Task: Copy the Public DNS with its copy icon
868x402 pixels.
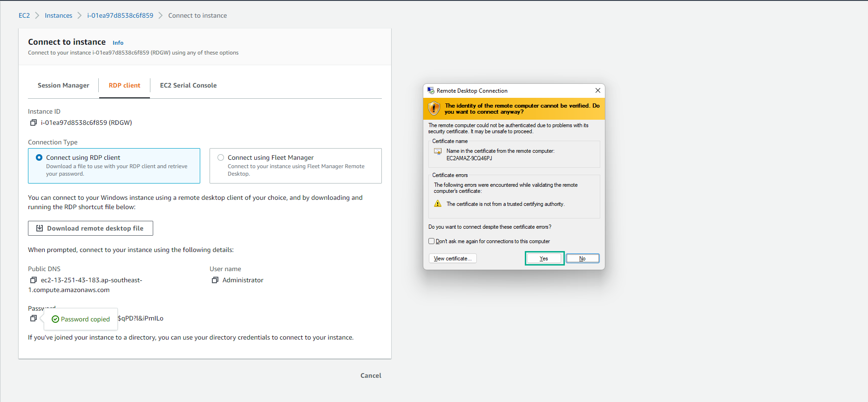Action: [34, 280]
